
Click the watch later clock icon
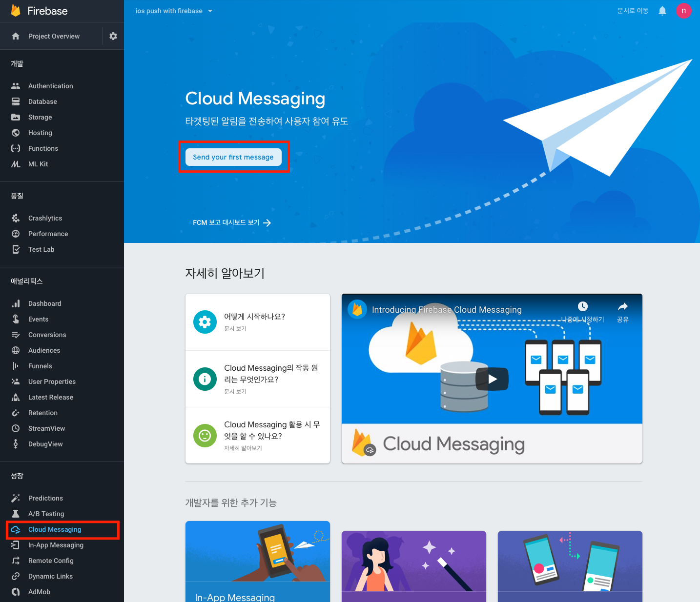583,306
